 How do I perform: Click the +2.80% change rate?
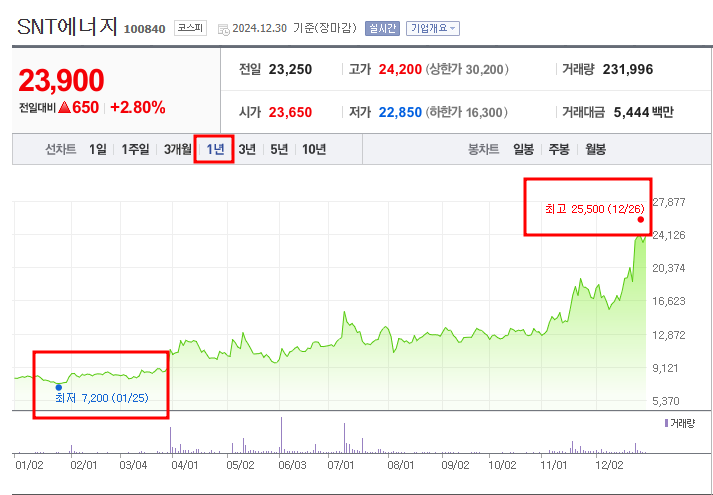(137, 108)
